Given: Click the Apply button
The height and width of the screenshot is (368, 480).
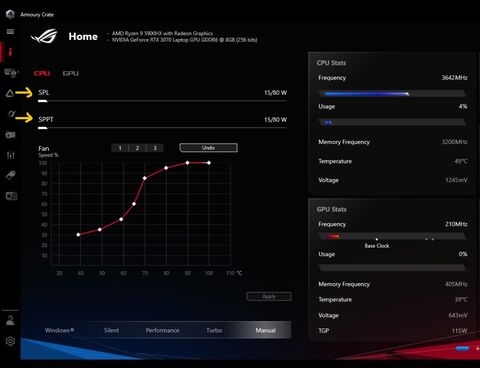Looking at the screenshot, I should [269, 296].
